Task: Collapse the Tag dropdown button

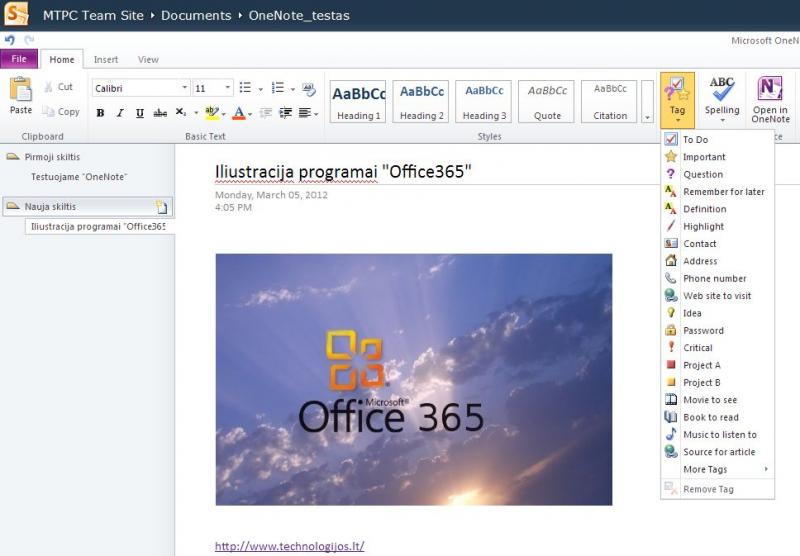Action: (x=677, y=100)
